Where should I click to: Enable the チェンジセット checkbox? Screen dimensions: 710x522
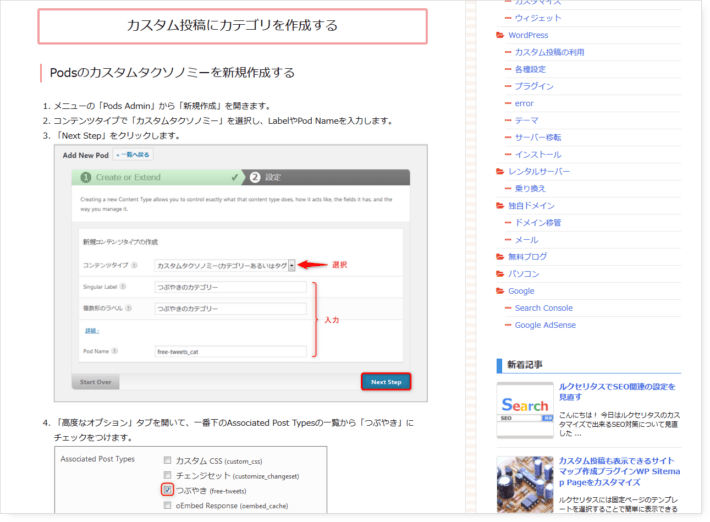pos(167,475)
